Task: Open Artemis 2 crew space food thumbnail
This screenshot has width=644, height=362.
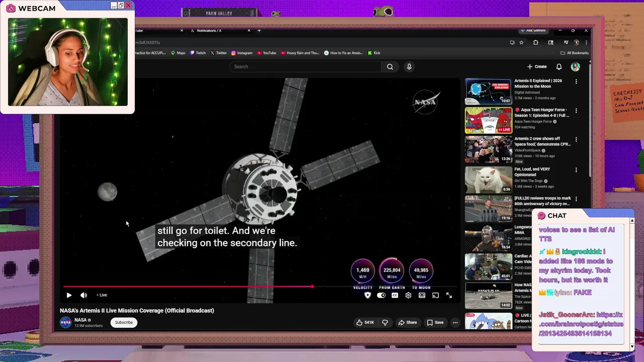Action: click(x=488, y=150)
